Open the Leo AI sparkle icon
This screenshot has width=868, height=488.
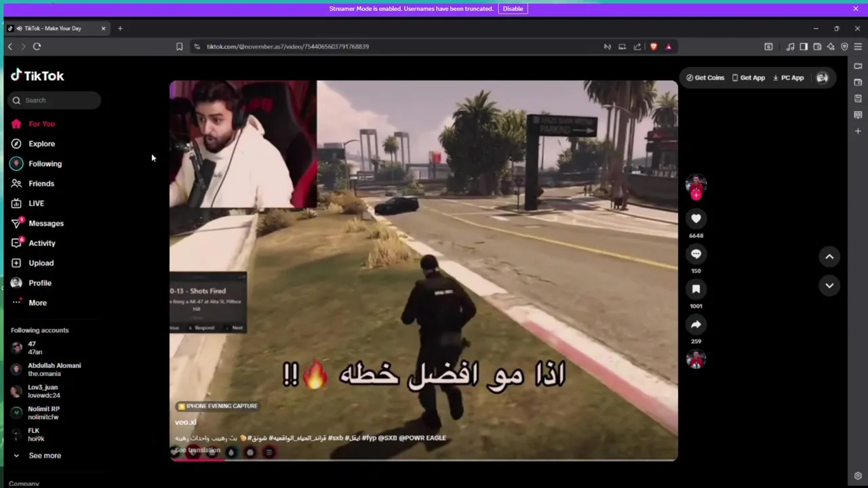[831, 47]
